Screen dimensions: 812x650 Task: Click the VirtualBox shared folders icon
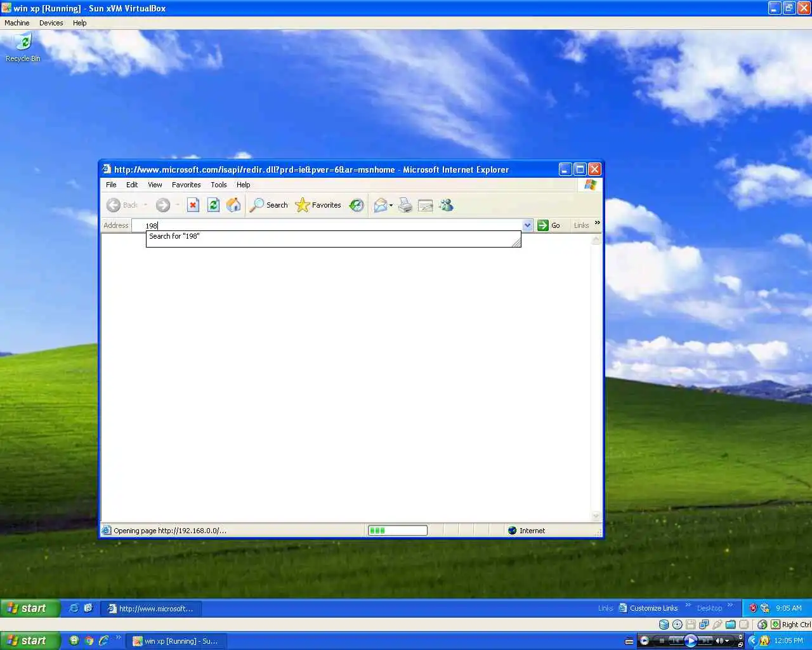(730, 625)
